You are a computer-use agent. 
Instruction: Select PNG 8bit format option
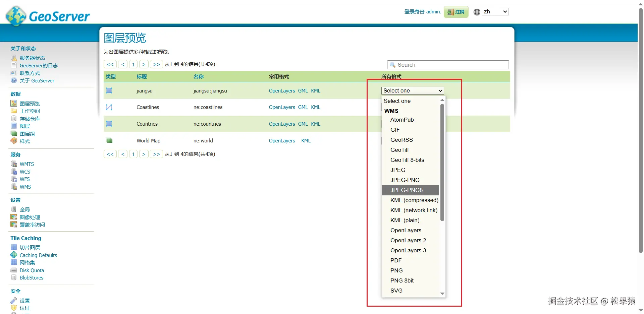402,280
